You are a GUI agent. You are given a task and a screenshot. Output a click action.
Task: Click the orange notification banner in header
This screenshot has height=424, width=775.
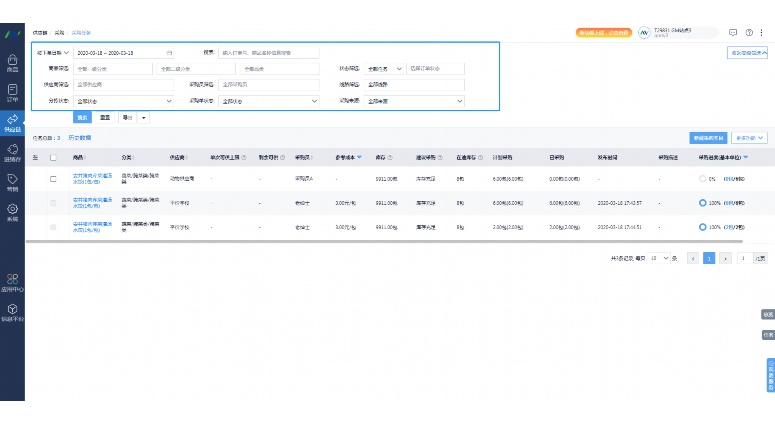tap(603, 33)
